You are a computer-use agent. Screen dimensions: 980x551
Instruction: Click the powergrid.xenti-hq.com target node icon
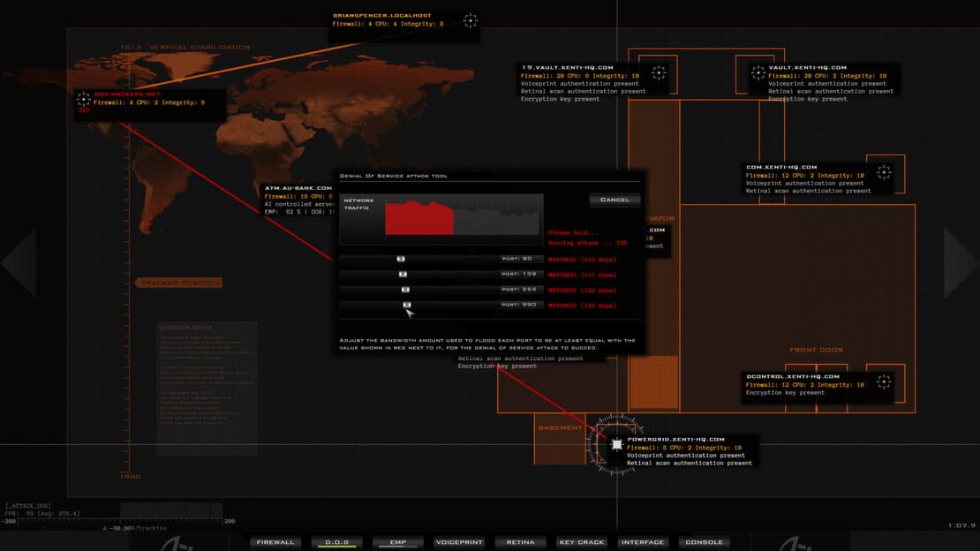617,445
